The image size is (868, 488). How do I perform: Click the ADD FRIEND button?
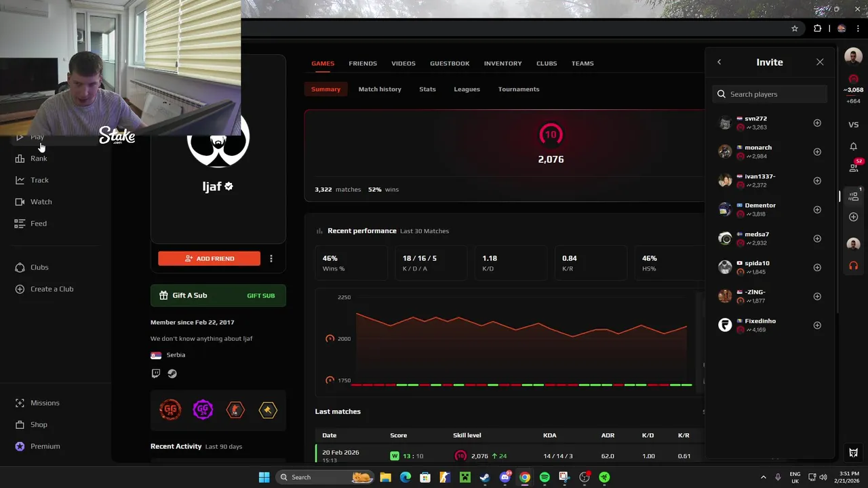pyautogui.click(x=209, y=258)
